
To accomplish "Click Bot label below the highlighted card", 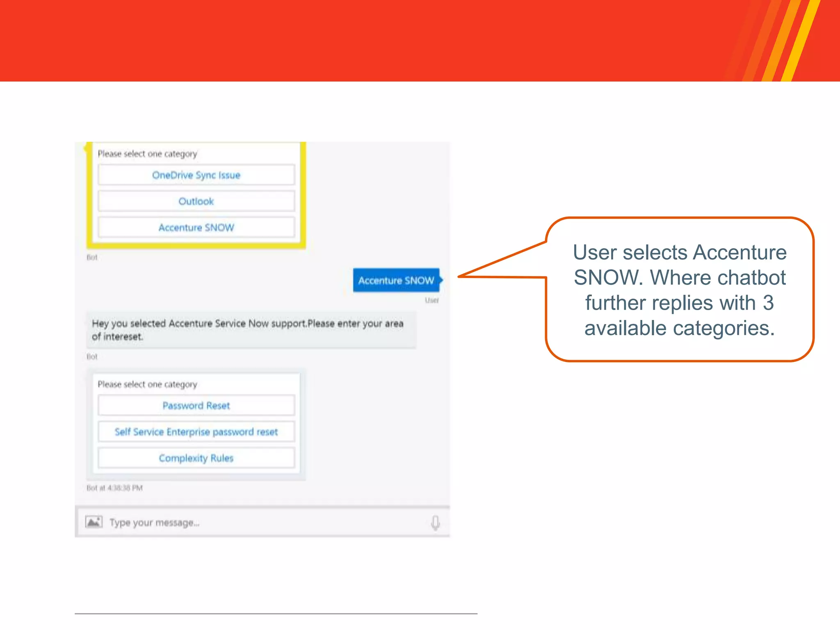I will (92, 258).
